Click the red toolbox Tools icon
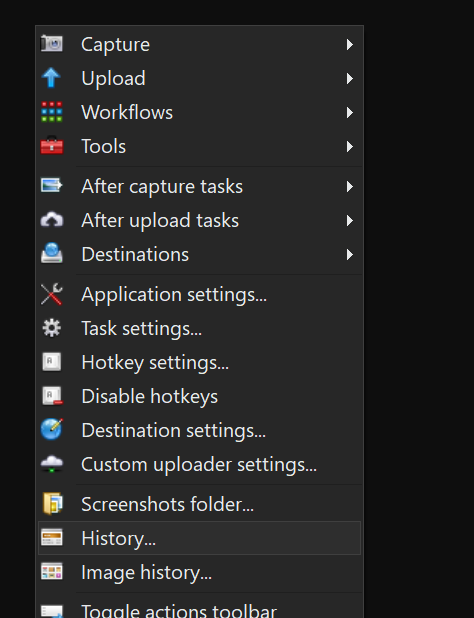Image resolution: width=474 pixels, height=618 pixels. click(52, 145)
